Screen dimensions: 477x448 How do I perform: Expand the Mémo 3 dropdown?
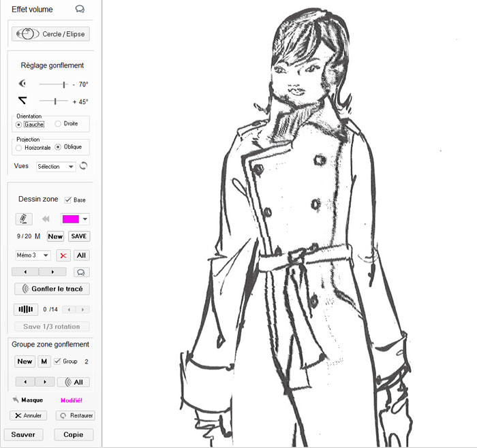33,255
